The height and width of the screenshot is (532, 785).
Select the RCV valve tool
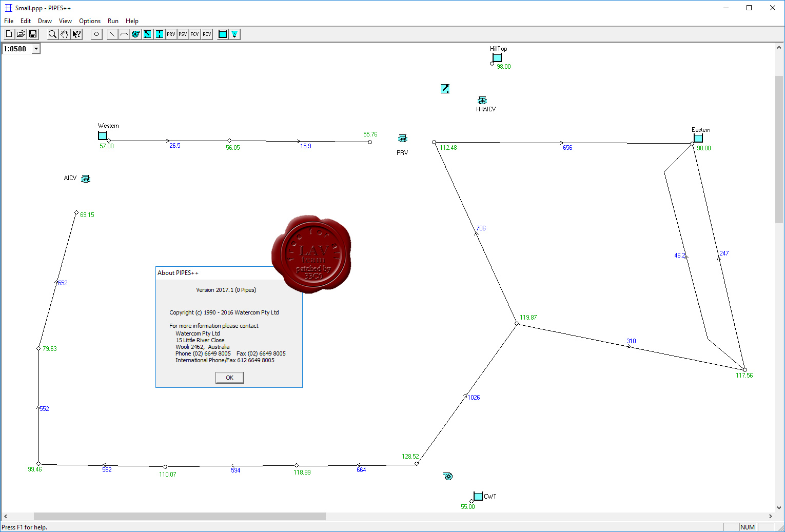point(207,34)
